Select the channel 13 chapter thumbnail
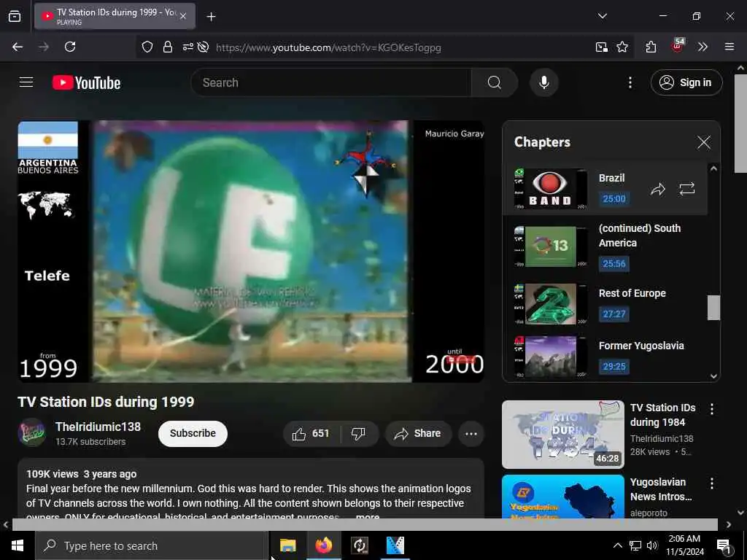747x560 pixels. [x=550, y=246]
